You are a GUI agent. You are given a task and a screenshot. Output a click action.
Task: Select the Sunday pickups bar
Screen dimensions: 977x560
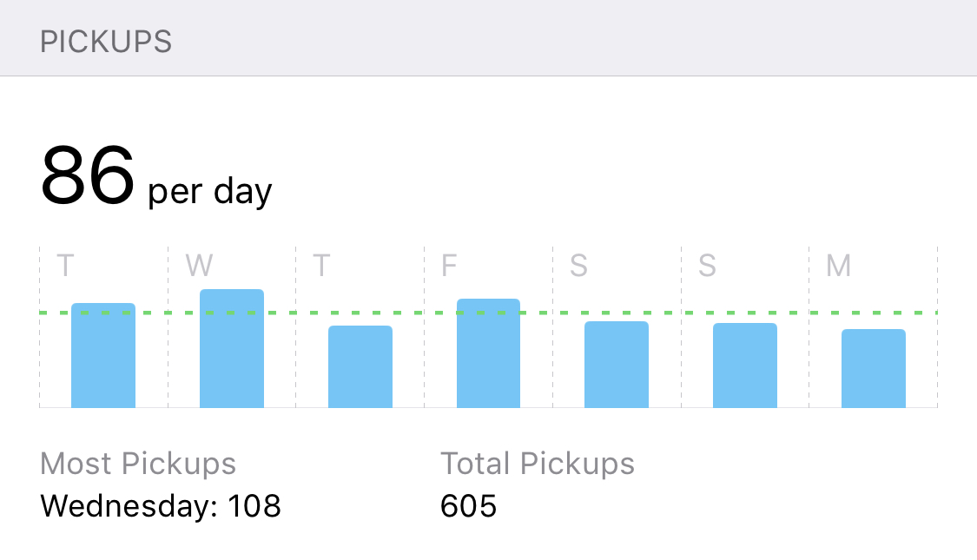(x=744, y=365)
